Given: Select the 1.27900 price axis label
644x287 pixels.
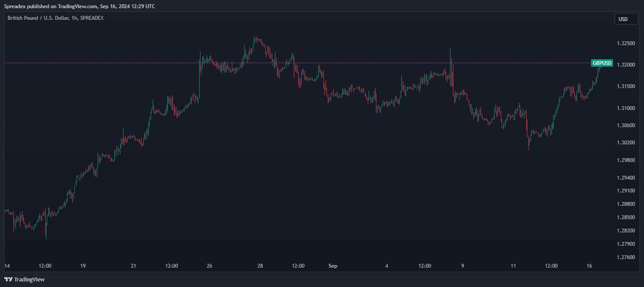Looking at the screenshot, I should (x=625, y=244).
